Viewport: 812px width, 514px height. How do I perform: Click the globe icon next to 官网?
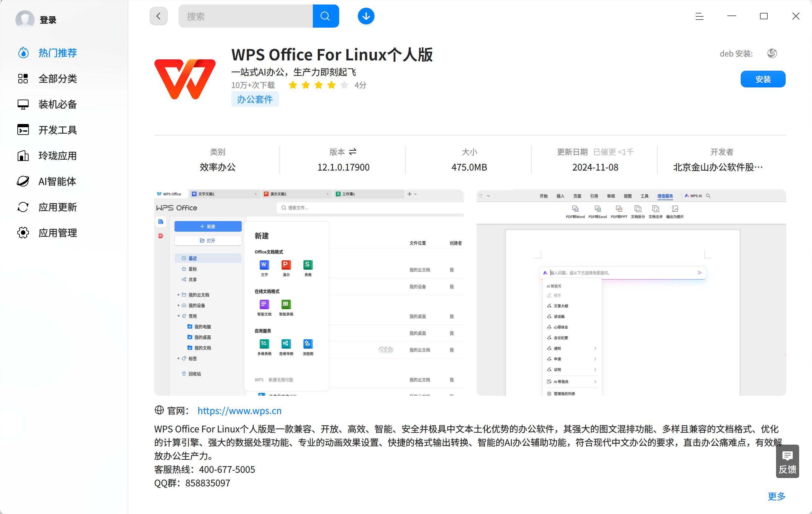159,410
